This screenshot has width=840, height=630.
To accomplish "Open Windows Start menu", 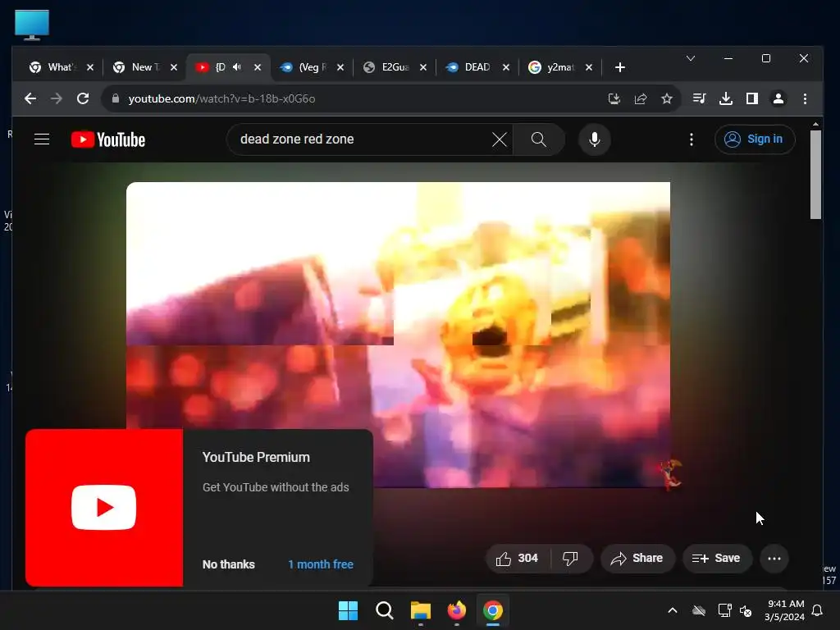I will click(348, 610).
